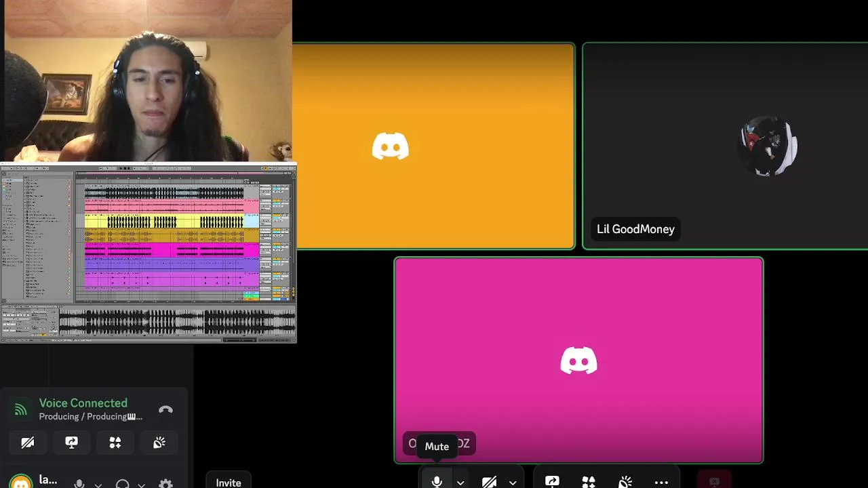
Task: Share screen from the call control bar
Action: click(x=552, y=481)
